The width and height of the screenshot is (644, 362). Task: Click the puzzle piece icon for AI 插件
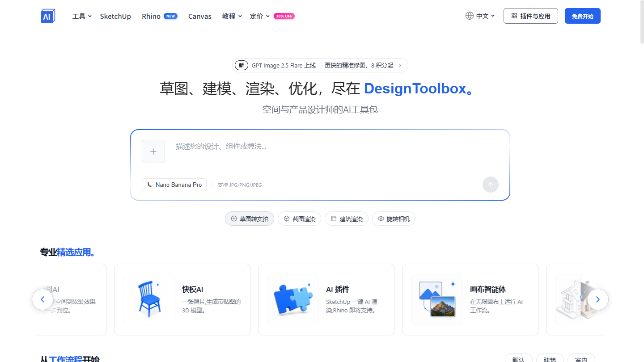click(x=293, y=299)
